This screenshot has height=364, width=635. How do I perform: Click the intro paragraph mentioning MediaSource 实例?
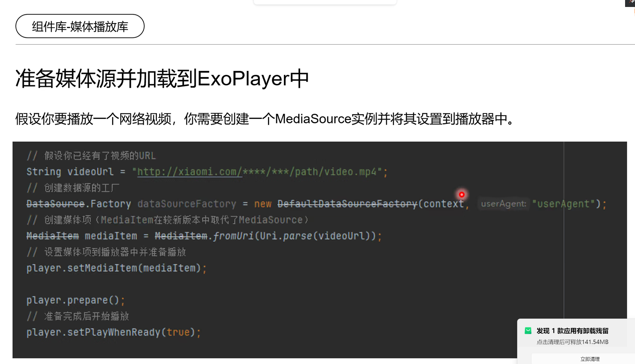coord(264,120)
